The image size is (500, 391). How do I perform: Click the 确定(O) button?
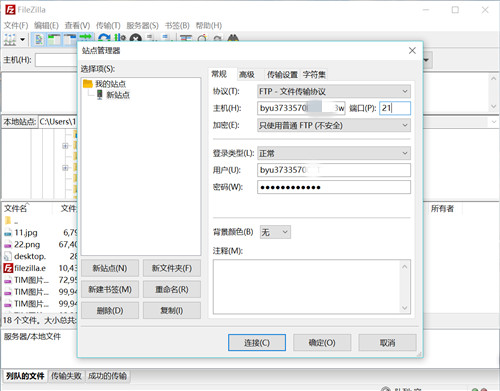[322, 343]
